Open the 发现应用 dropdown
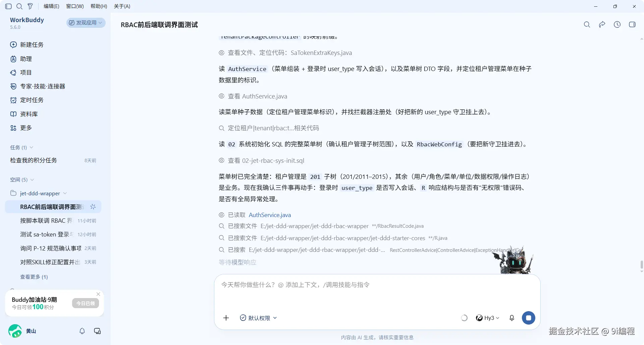644x345 pixels. point(86,23)
